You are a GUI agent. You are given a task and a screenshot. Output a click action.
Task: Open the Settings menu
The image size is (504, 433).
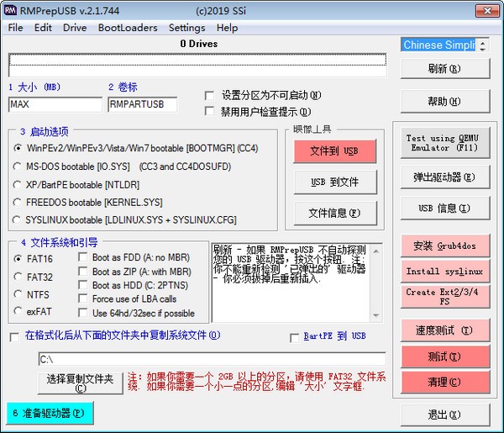[x=186, y=28]
